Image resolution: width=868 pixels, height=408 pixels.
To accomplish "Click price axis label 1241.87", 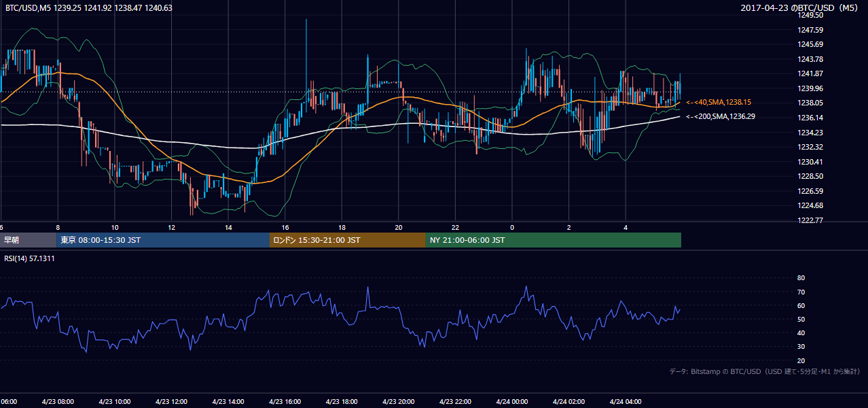I will point(810,73).
